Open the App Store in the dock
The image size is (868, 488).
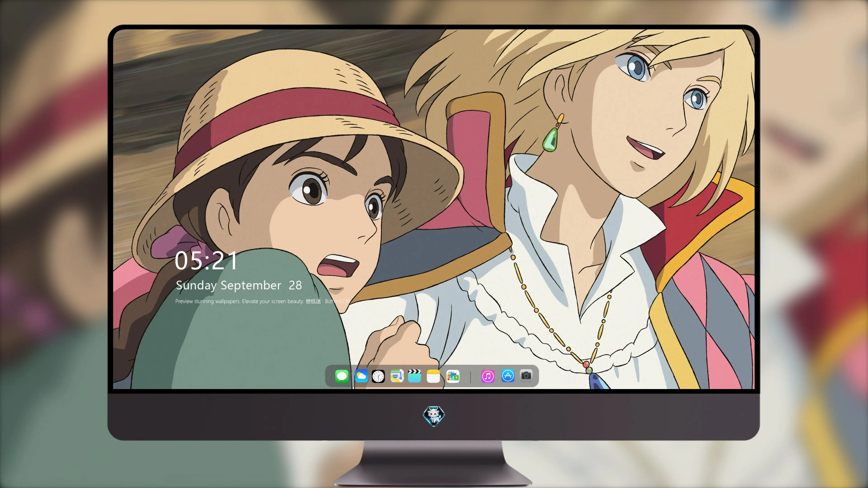coord(508,375)
